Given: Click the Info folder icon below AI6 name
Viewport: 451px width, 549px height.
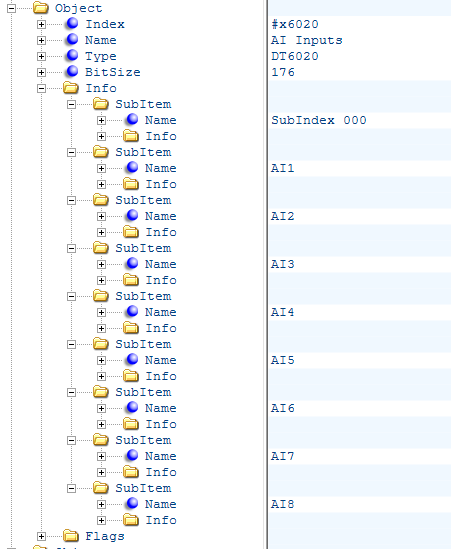Looking at the screenshot, I should click(131, 423).
